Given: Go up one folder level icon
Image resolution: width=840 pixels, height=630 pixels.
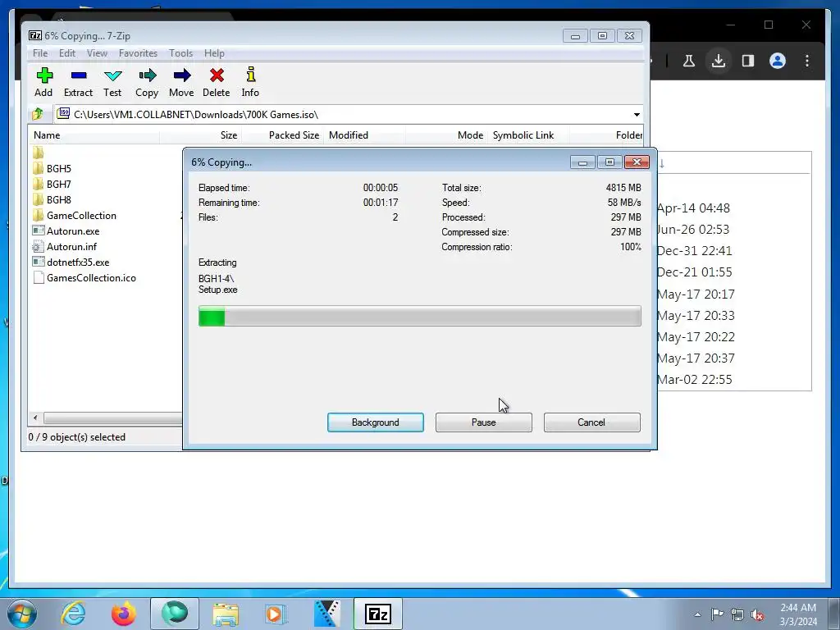Looking at the screenshot, I should pyautogui.click(x=38, y=114).
